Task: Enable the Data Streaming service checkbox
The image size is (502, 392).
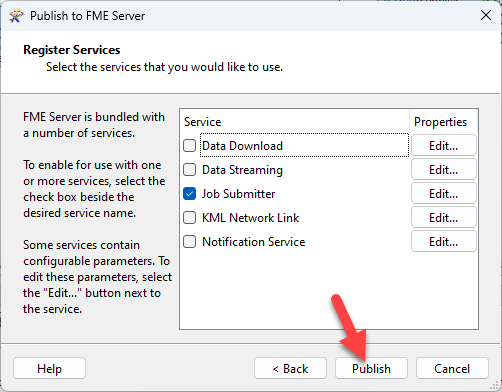Action: (x=189, y=169)
